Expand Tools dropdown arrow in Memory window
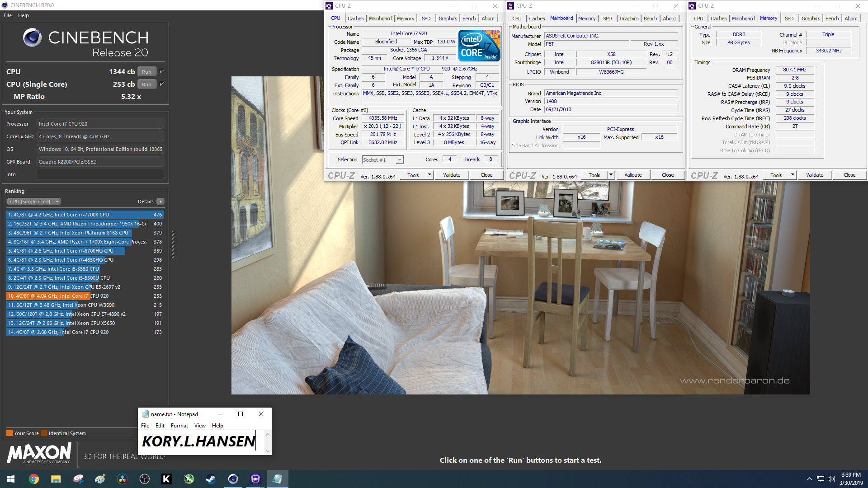The image size is (868, 488). point(793,175)
